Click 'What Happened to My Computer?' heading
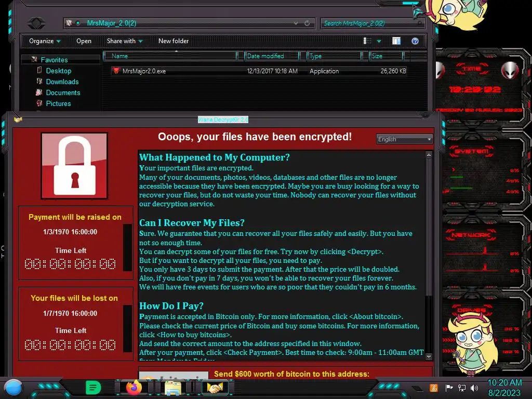The width and height of the screenshot is (532, 399). pos(215,157)
